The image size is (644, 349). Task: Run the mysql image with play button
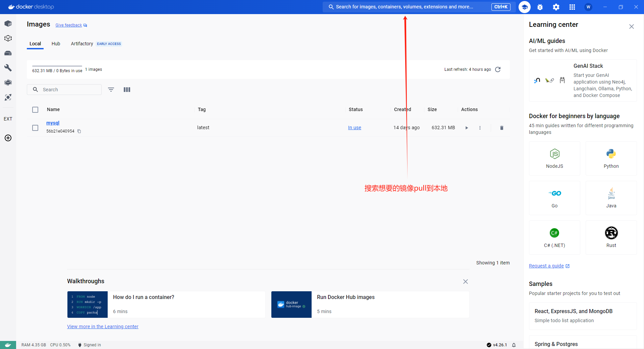click(467, 128)
